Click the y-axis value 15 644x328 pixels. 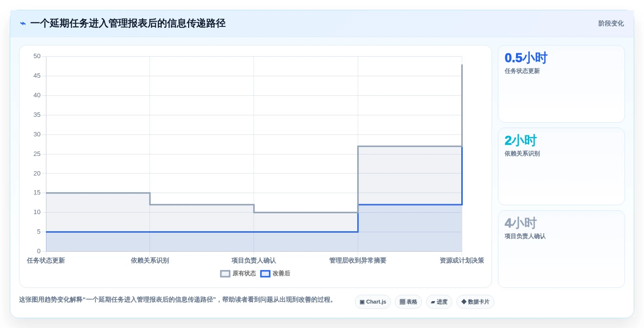(37, 193)
